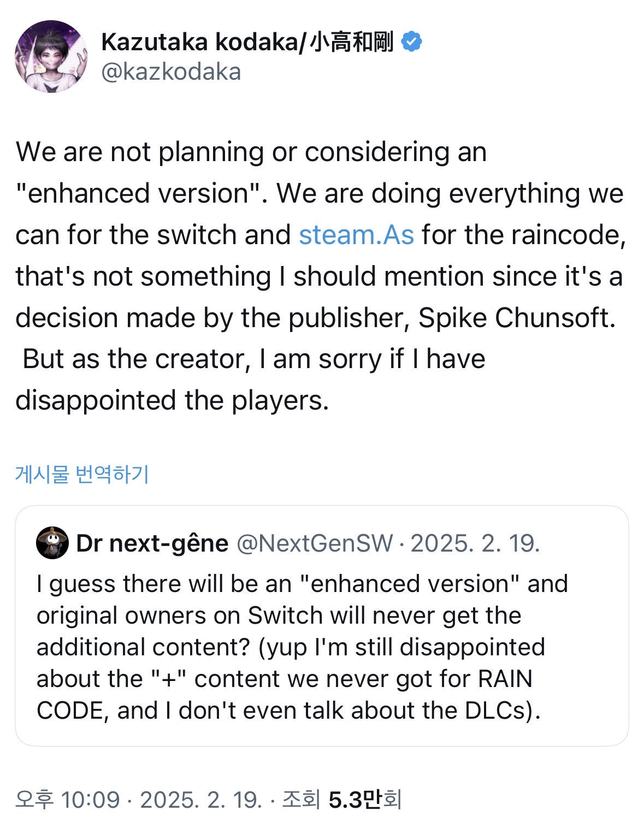This screenshot has width=644, height=823.
Task: Click the blue verified badge icon
Action: [x=411, y=42]
